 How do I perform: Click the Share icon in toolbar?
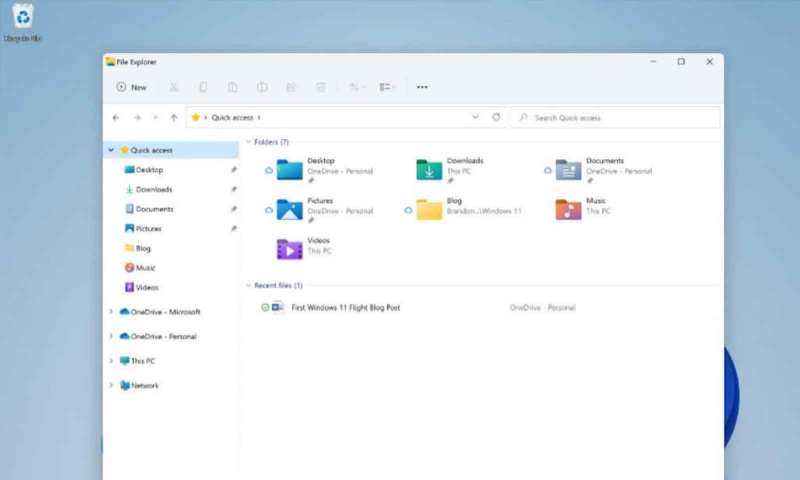291,87
